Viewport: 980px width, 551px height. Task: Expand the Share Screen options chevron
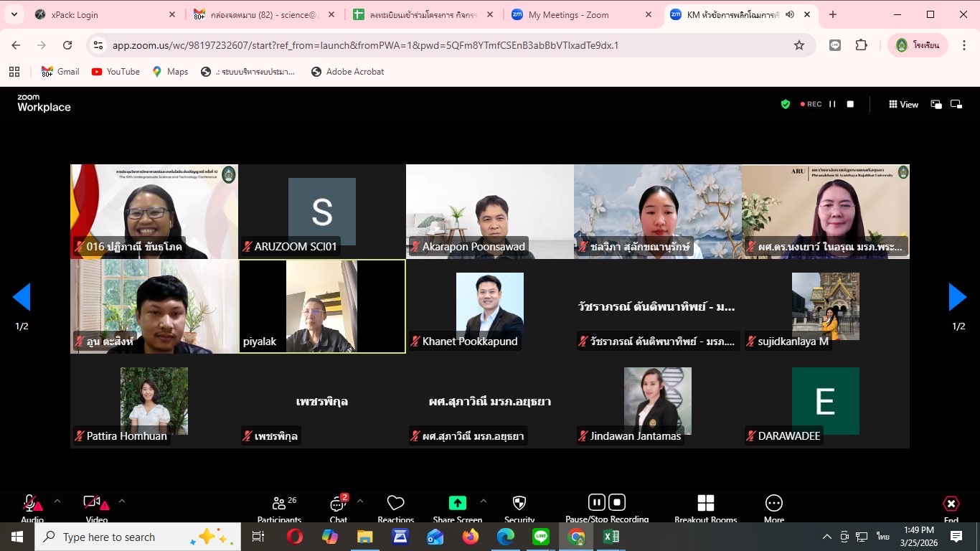click(x=483, y=501)
